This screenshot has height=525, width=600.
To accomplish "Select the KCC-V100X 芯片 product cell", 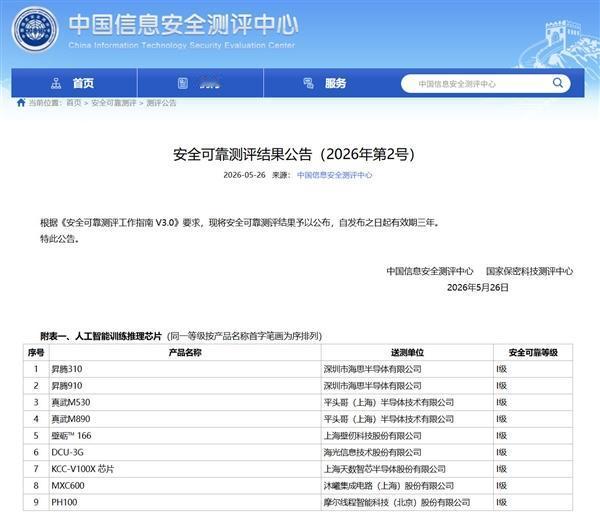I will point(185,469).
